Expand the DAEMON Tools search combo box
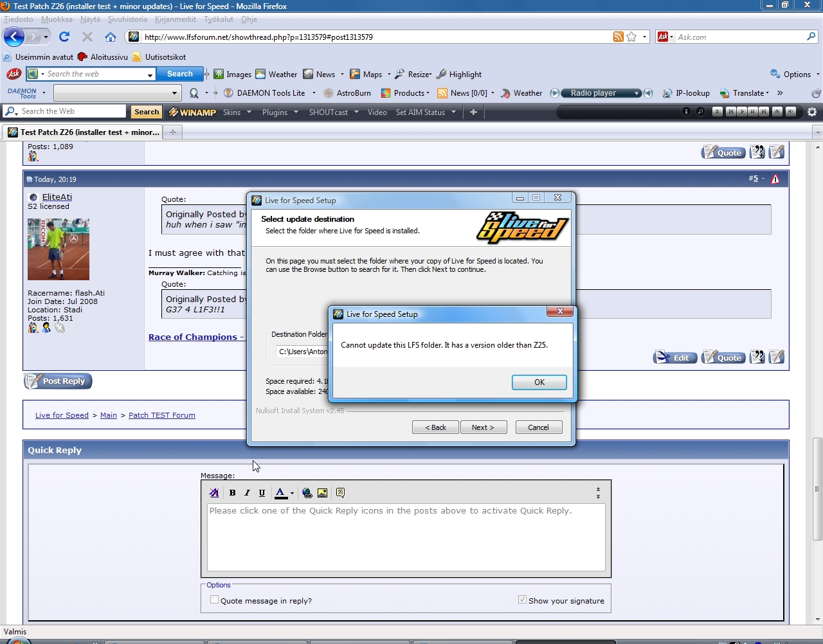Image resolution: width=823 pixels, height=644 pixels. pos(174,93)
